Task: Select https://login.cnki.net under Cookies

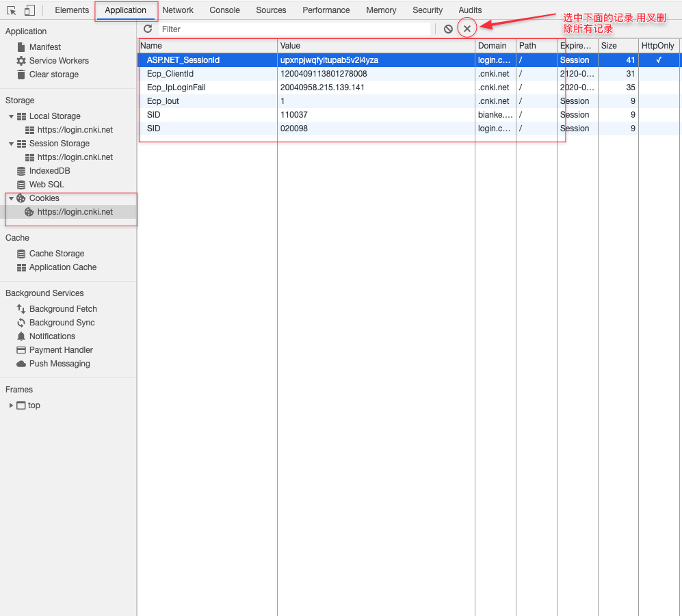Action: point(75,212)
